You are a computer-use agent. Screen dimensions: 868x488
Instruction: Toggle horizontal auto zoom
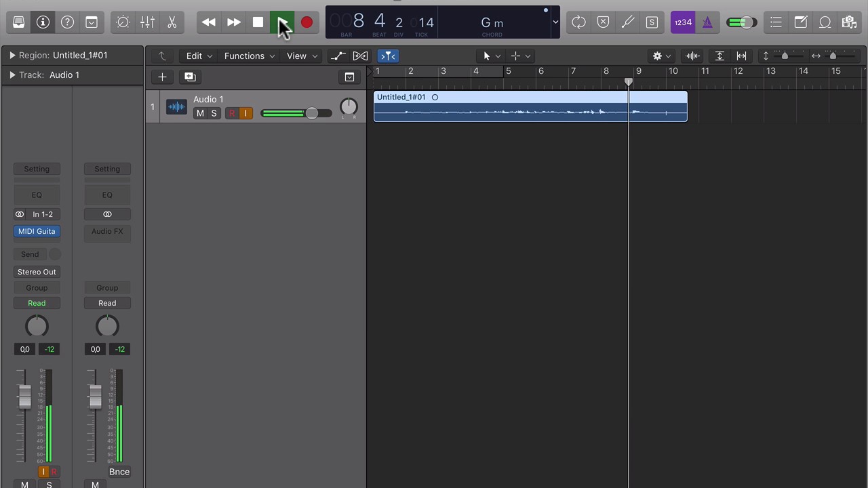(x=741, y=56)
